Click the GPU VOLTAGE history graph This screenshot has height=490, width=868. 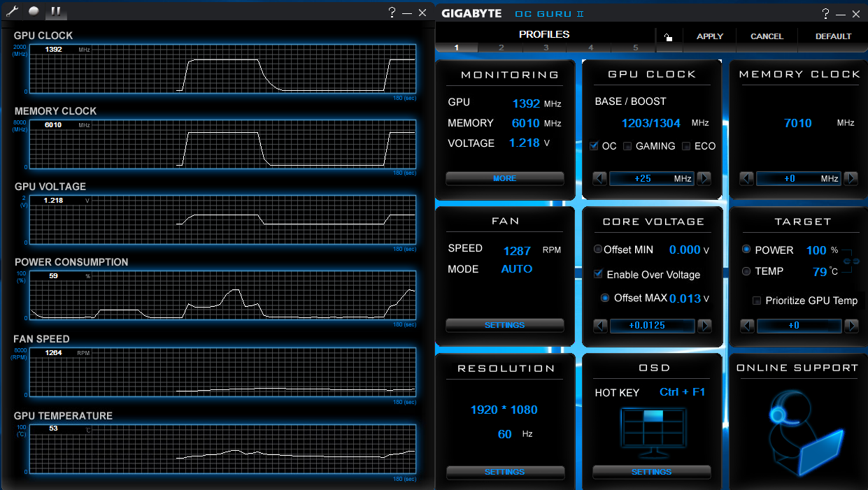222,219
